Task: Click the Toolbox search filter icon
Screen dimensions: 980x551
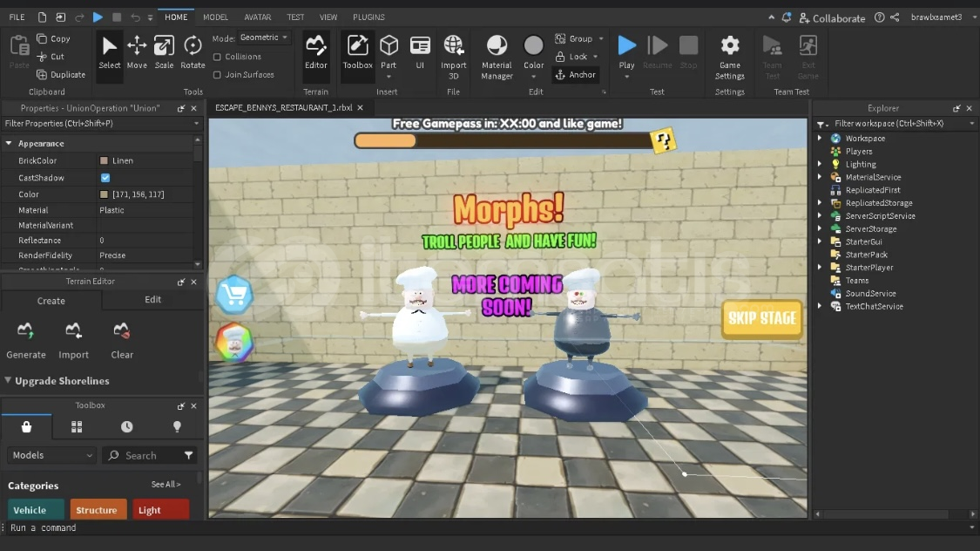Action: 189,456
